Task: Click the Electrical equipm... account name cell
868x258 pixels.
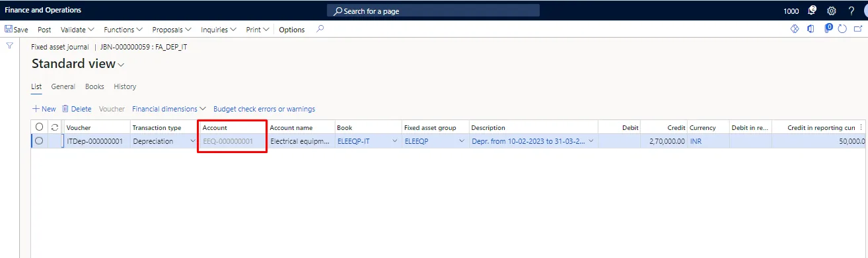Action: point(301,141)
